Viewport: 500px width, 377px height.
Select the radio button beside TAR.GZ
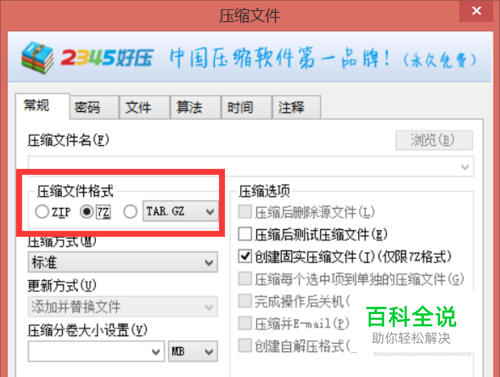[x=130, y=211]
